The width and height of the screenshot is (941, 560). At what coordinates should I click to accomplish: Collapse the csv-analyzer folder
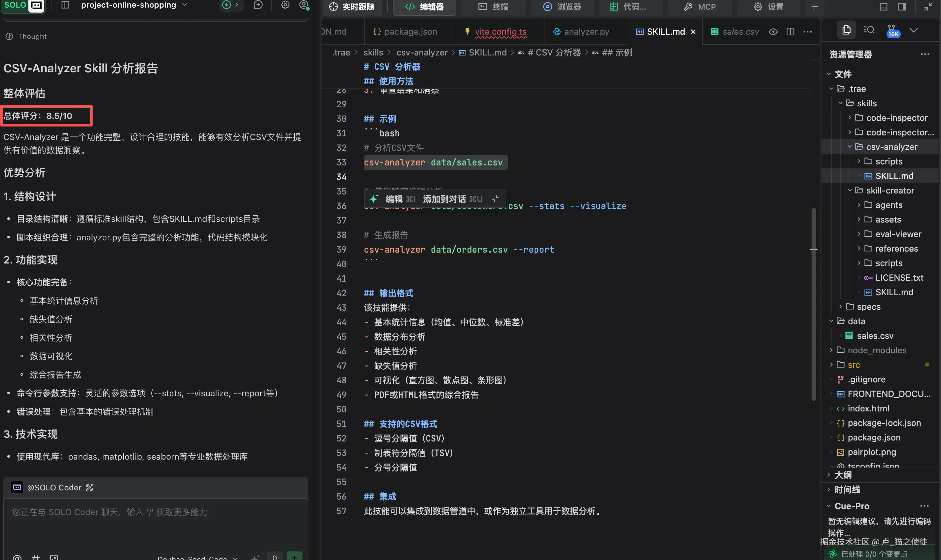pyautogui.click(x=891, y=147)
